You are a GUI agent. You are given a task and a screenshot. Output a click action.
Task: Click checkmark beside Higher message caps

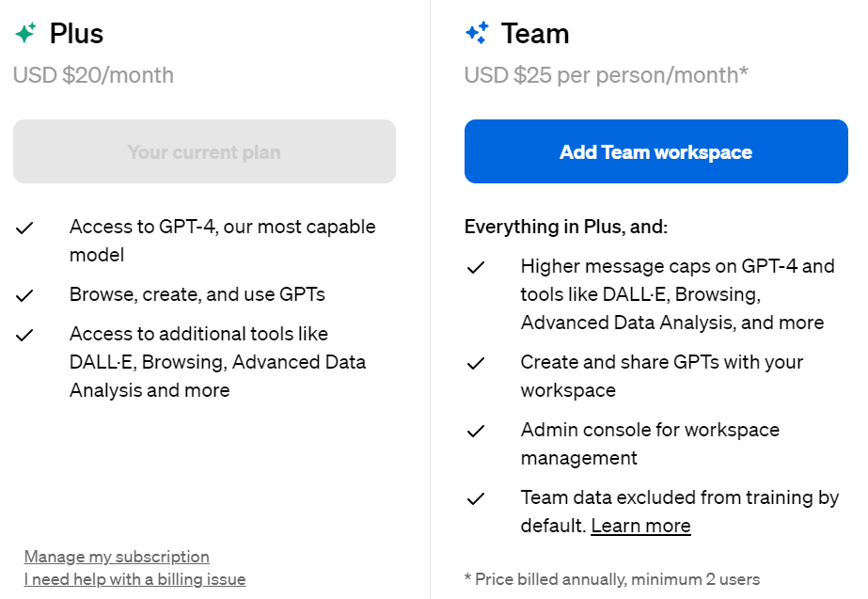click(x=476, y=267)
